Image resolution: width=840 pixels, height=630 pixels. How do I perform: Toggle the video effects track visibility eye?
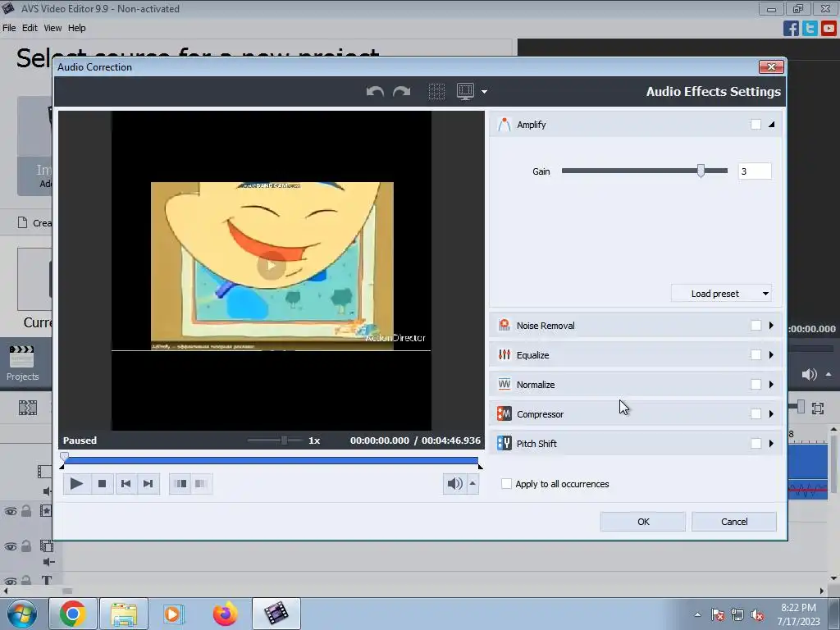(x=11, y=512)
